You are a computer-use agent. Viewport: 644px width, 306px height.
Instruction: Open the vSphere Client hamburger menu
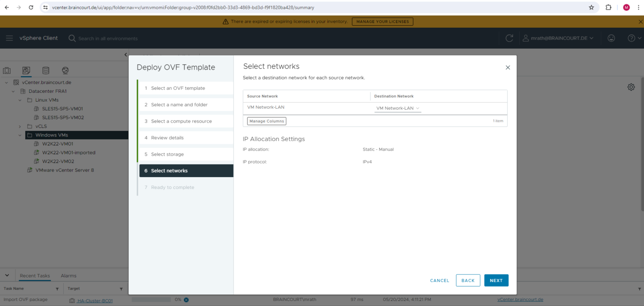[x=9, y=38]
